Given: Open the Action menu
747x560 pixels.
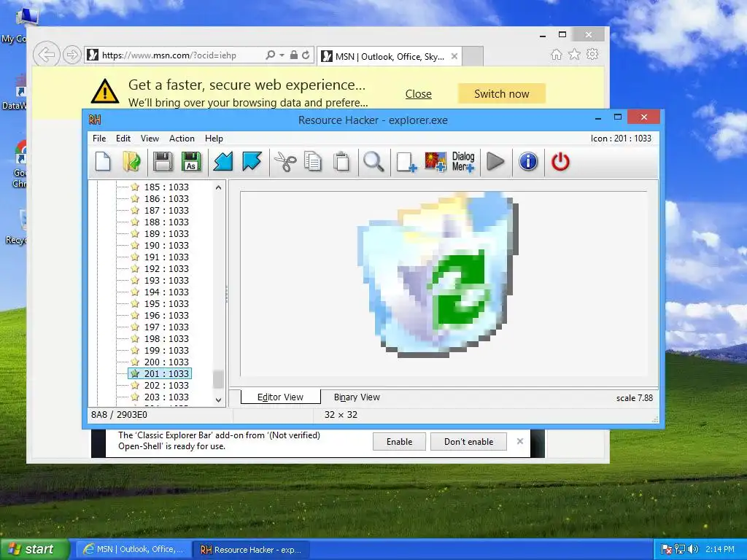Looking at the screenshot, I should tap(182, 139).
